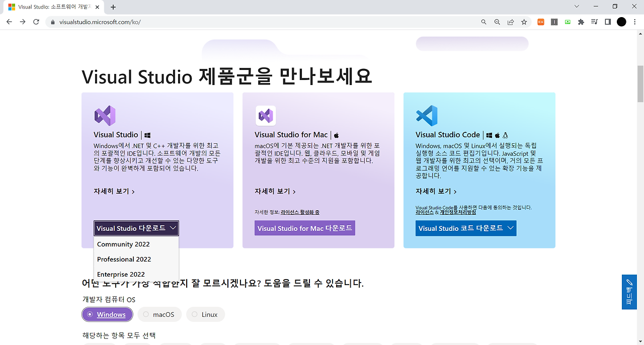Select the Windows OS radio option
This screenshot has height=345, width=644.
coord(107,314)
